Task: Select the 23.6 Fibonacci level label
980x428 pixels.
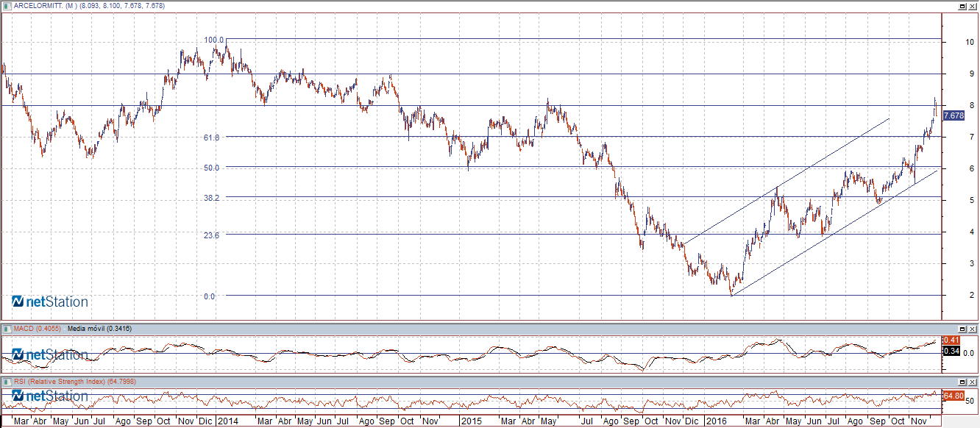Action: pyautogui.click(x=213, y=235)
